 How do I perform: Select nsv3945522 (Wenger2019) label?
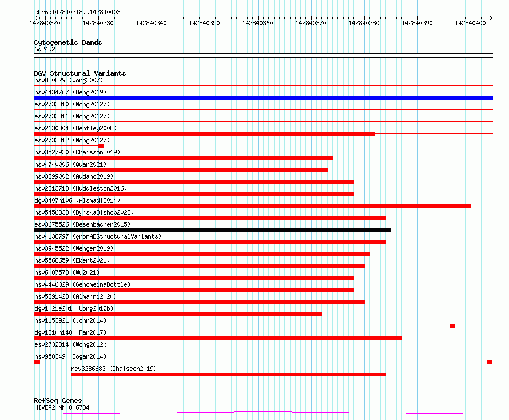(74, 248)
